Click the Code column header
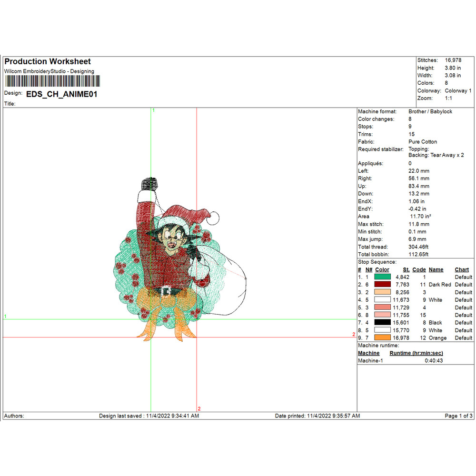The height and width of the screenshot is (476, 476). click(x=419, y=269)
